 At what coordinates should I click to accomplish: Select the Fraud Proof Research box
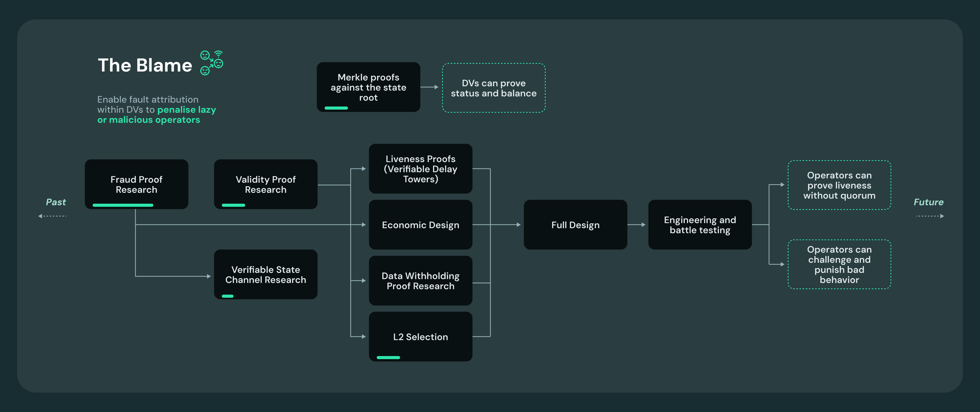pos(136,184)
